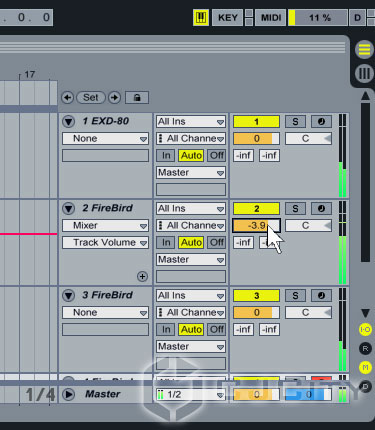Image resolution: width=375 pixels, height=430 pixels.
Task: Solo the 3 FireBird track
Action: point(295,296)
